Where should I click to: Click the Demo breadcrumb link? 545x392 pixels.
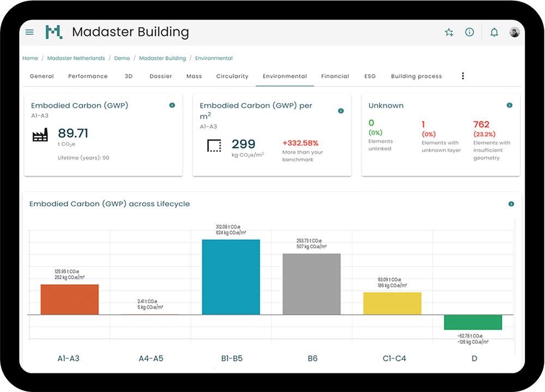click(x=122, y=58)
